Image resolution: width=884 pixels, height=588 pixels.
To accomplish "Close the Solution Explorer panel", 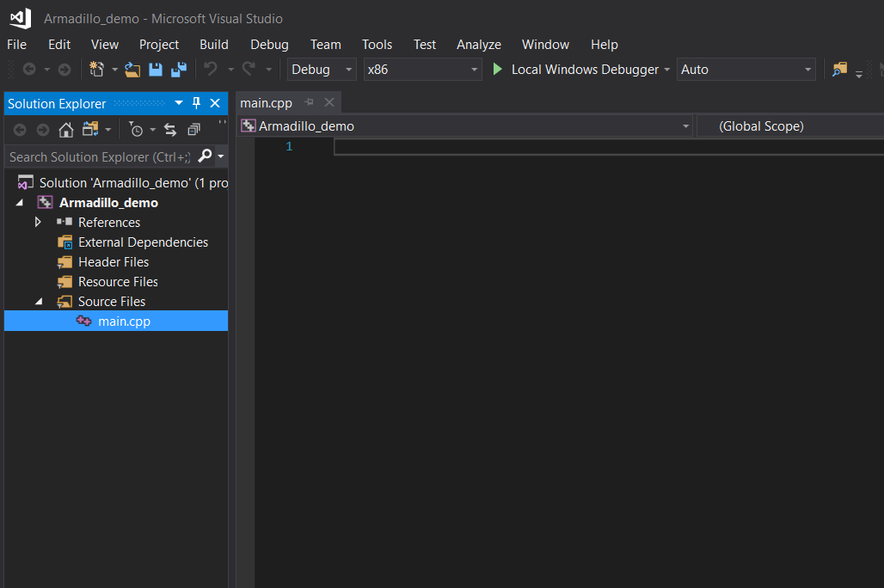I will 215,103.
